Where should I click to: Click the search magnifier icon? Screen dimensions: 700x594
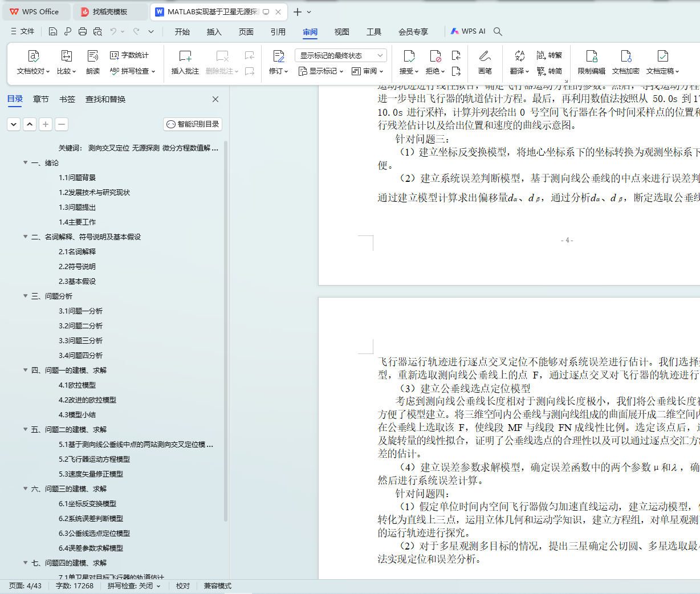click(498, 31)
